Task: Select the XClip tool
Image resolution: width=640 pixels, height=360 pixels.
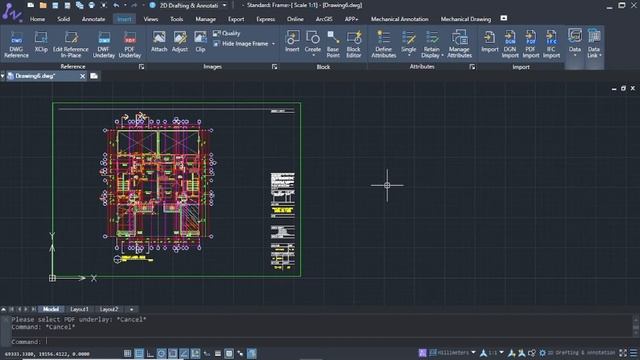Action: (x=41, y=42)
